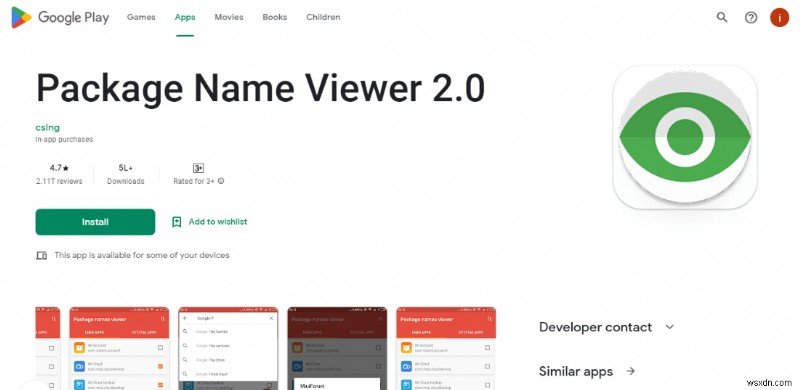Click the Developer contact heading

[595, 327]
